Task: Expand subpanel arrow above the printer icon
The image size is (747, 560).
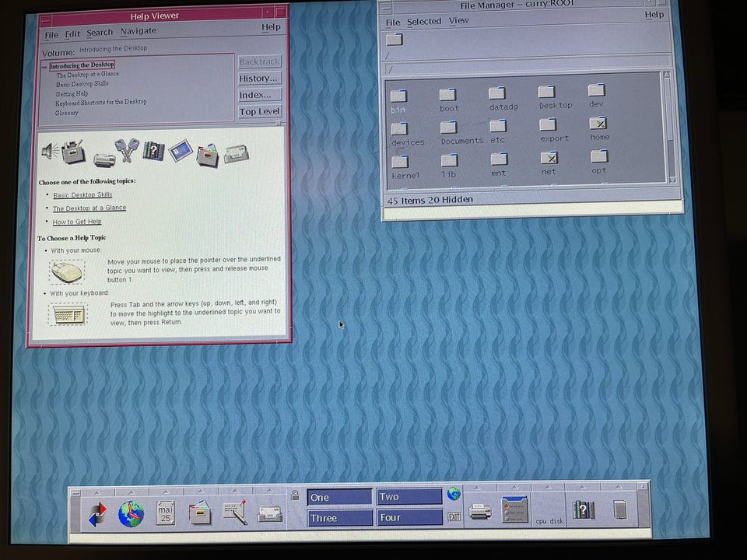Action: (x=477, y=488)
